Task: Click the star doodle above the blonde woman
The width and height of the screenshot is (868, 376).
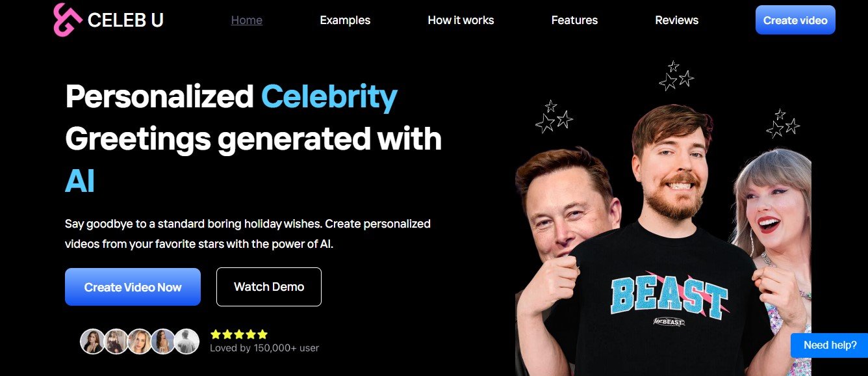Action: [782, 124]
